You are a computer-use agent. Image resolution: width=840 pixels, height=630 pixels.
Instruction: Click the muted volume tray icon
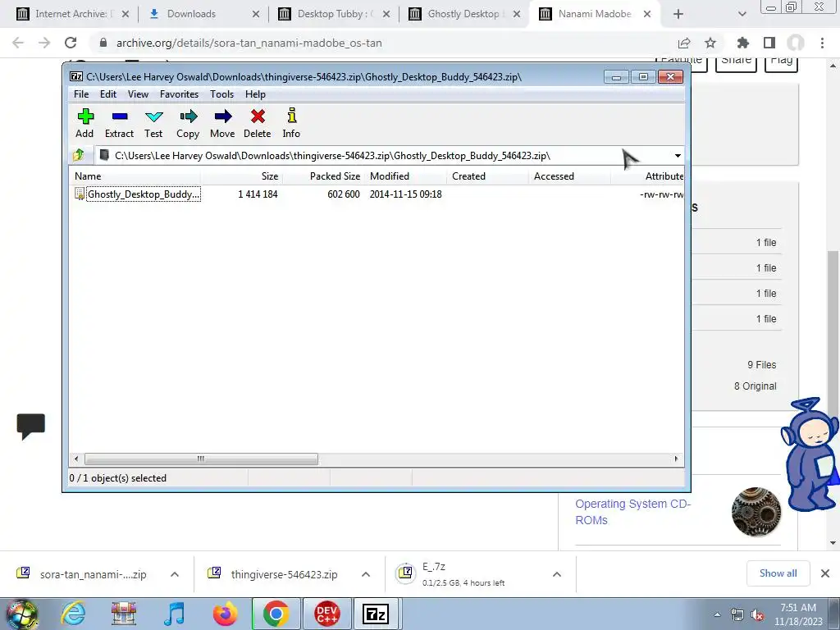pyautogui.click(x=757, y=614)
